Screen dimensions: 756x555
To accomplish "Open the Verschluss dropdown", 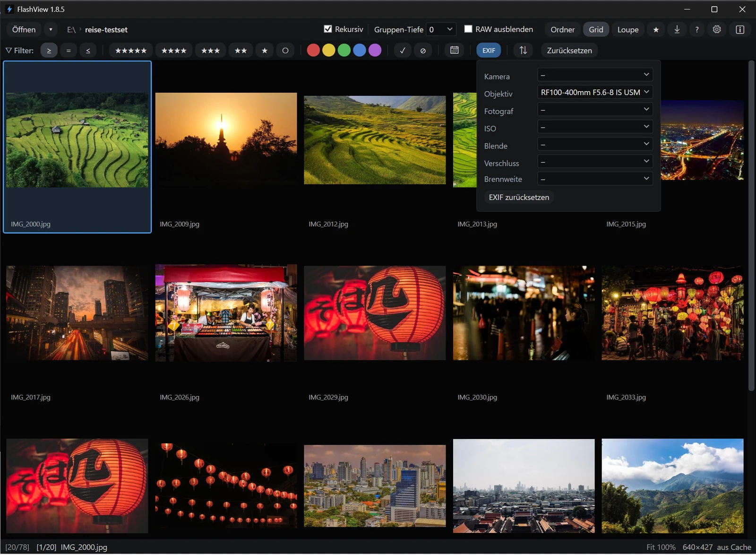I will [x=595, y=161].
